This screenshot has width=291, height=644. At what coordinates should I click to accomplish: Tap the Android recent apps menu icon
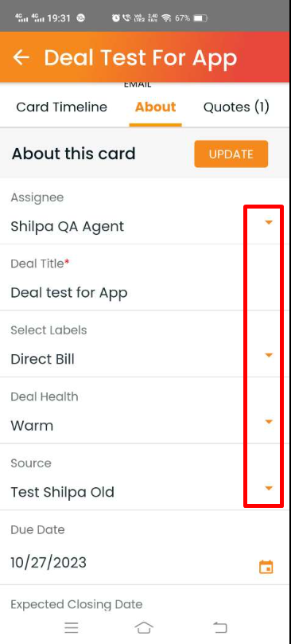(72, 627)
